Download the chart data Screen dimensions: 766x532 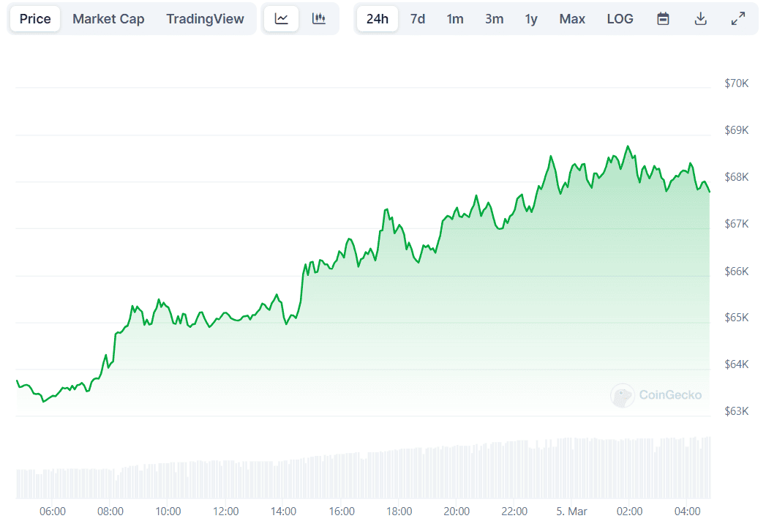[x=700, y=18]
